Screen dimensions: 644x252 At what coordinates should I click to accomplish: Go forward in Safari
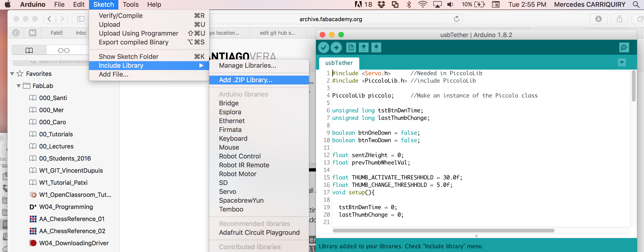click(62, 19)
